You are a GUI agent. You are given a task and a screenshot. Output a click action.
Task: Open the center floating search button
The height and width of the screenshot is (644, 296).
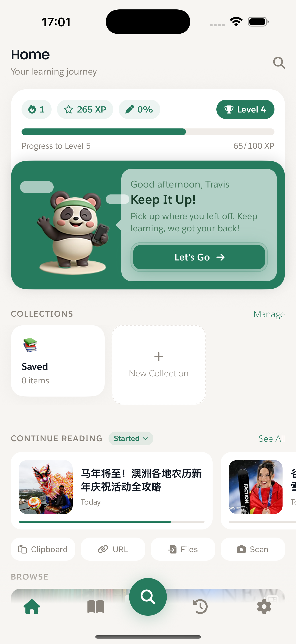[x=148, y=597]
